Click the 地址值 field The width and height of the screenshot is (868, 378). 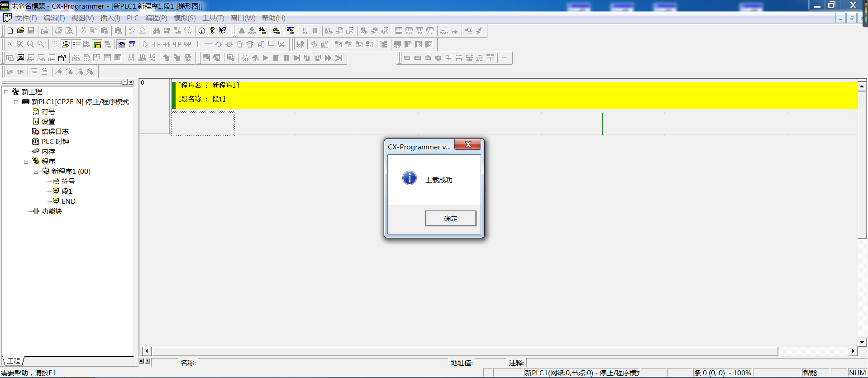(490, 363)
